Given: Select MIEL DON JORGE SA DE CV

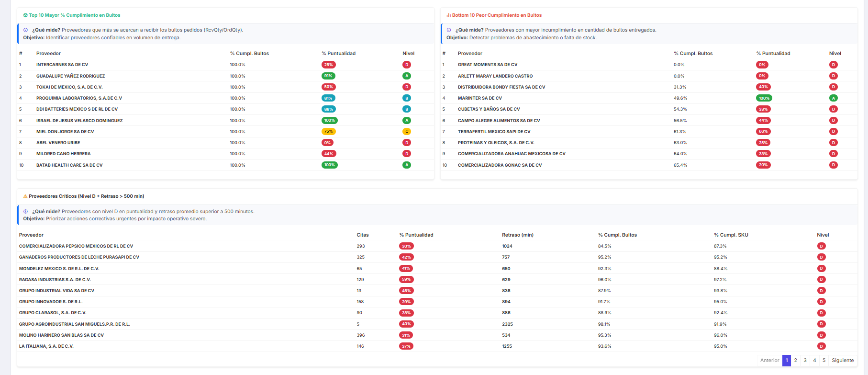Looking at the screenshot, I should point(65,132).
